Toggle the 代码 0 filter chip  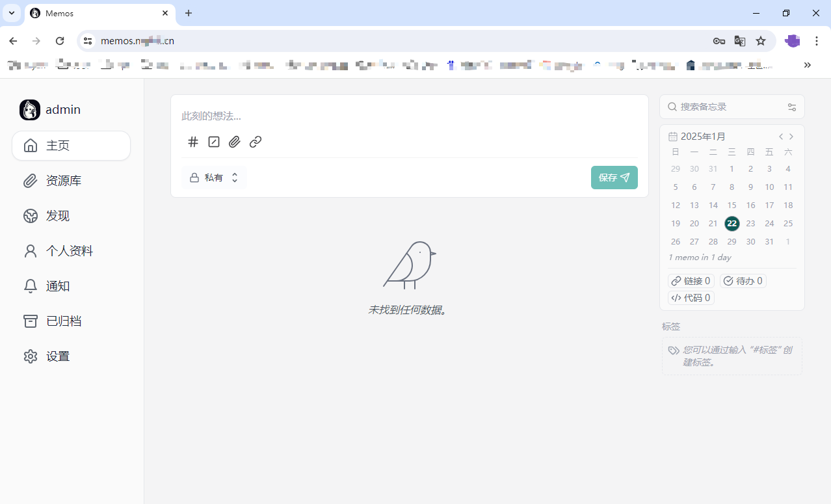pyautogui.click(x=691, y=298)
